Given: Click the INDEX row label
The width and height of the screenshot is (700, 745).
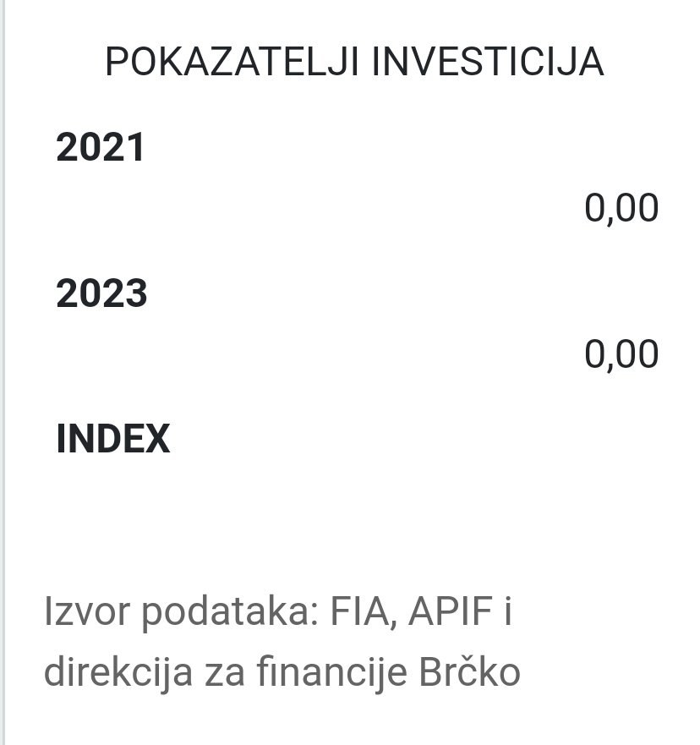Looking at the screenshot, I should (x=112, y=440).
